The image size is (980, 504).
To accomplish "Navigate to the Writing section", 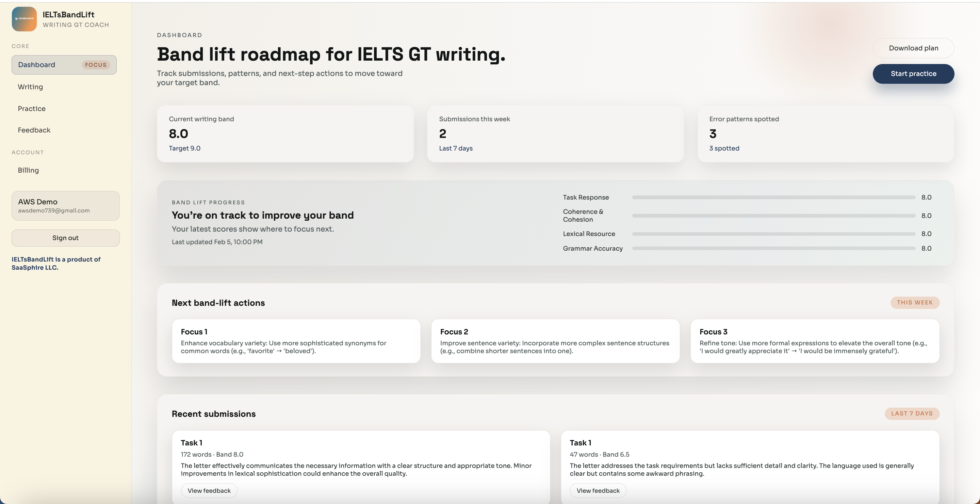I will [x=30, y=86].
